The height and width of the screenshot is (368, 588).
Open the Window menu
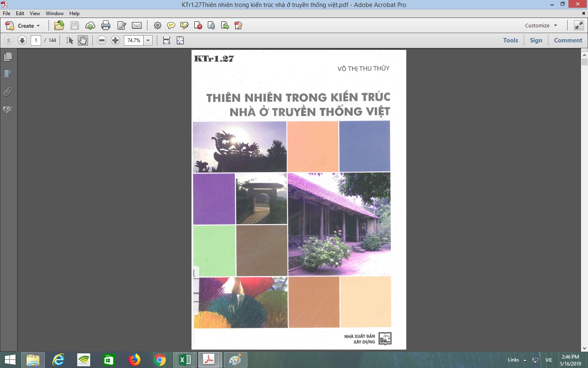click(x=54, y=13)
